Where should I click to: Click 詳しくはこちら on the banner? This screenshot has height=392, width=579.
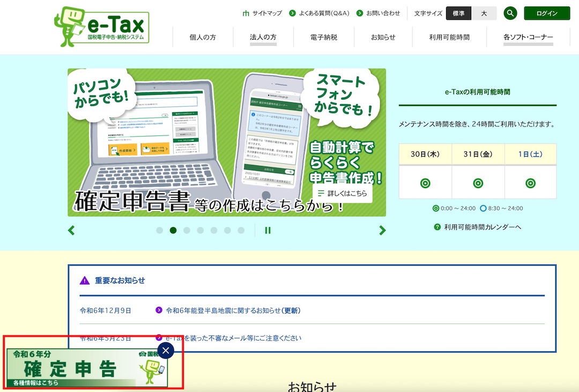click(342, 193)
